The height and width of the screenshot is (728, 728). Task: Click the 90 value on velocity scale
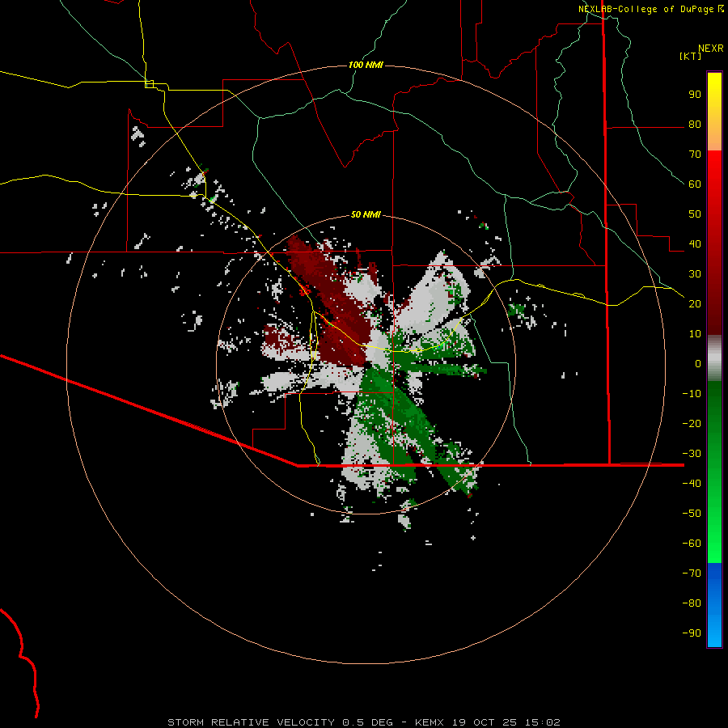[695, 95]
